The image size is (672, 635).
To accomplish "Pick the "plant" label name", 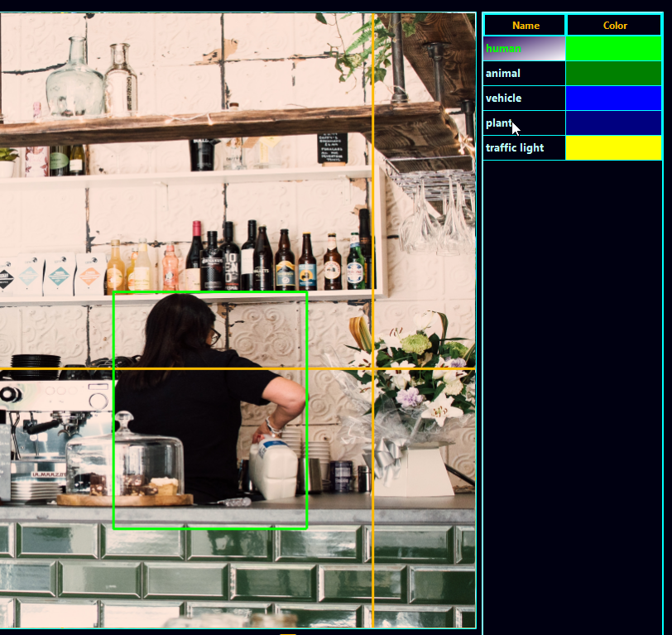I will [x=524, y=123].
